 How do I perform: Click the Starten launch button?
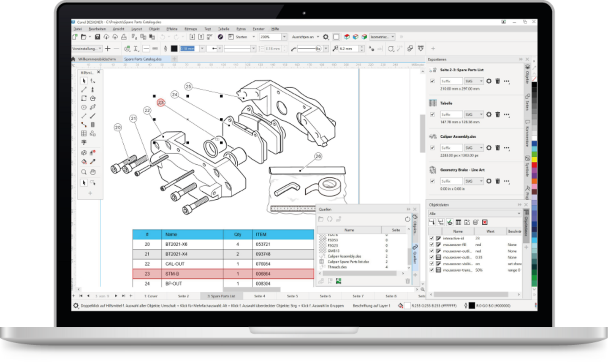tap(241, 37)
